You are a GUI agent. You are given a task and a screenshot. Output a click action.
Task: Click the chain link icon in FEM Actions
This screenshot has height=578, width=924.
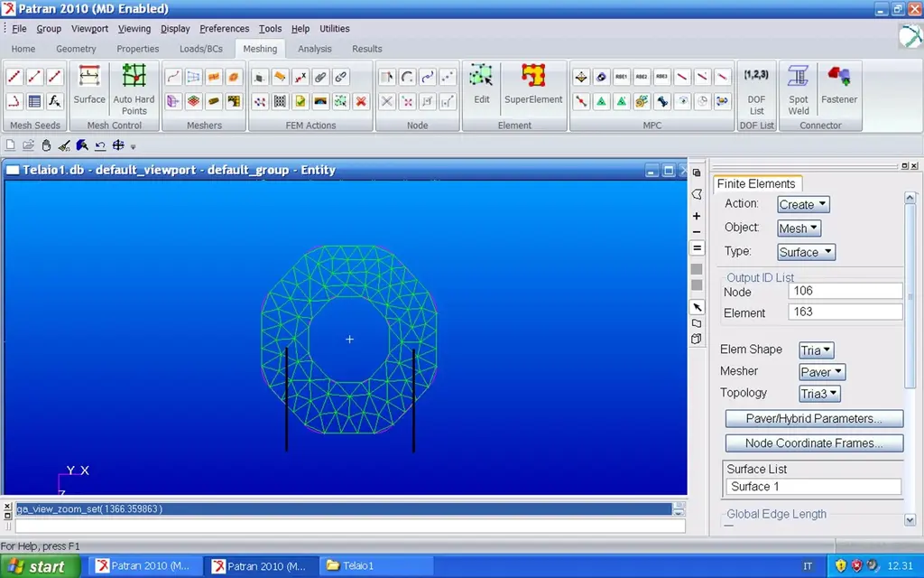pyautogui.click(x=340, y=77)
